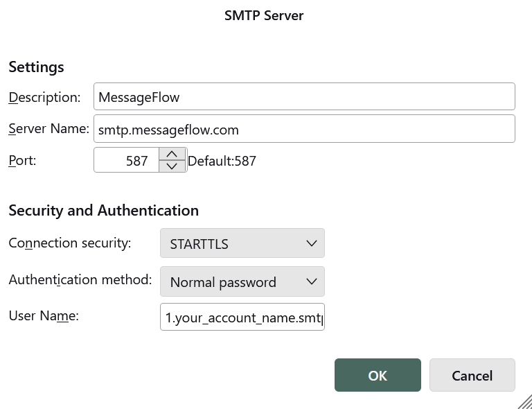
Task: Click the port increment up arrow
Action: point(172,155)
